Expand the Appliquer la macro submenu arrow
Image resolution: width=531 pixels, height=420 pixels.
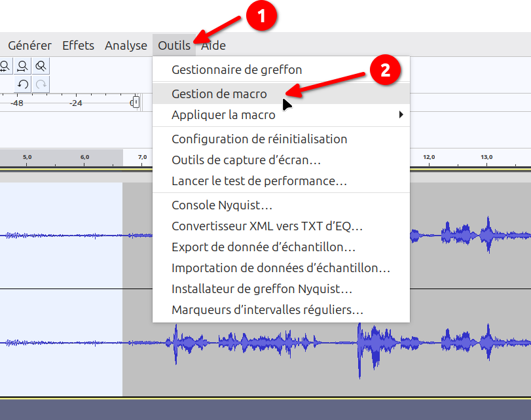tap(401, 115)
